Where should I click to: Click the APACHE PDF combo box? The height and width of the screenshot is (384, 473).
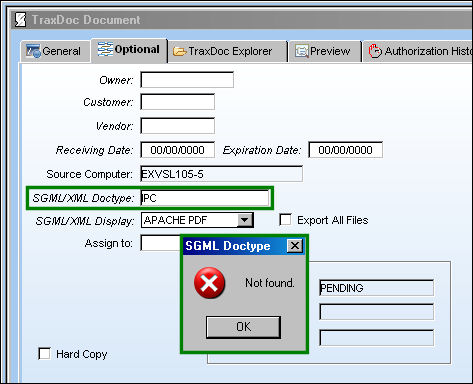click(197, 220)
